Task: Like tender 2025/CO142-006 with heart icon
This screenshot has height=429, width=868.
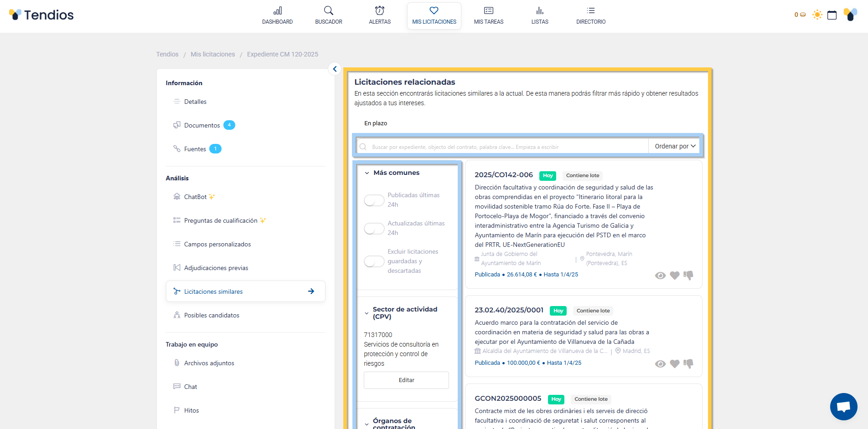Action: pyautogui.click(x=674, y=276)
